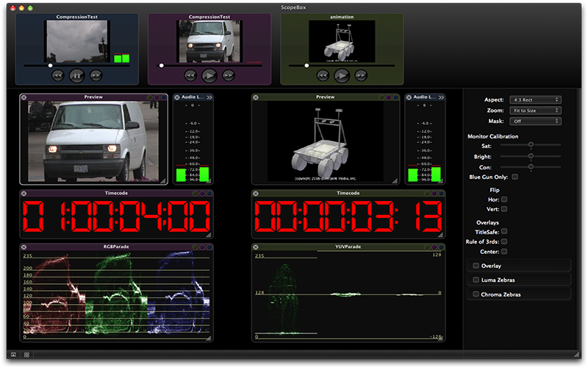The height and width of the screenshot is (368, 588).
Task: Close the Audio palette beside the van preview
Action: pyautogui.click(x=177, y=97)
